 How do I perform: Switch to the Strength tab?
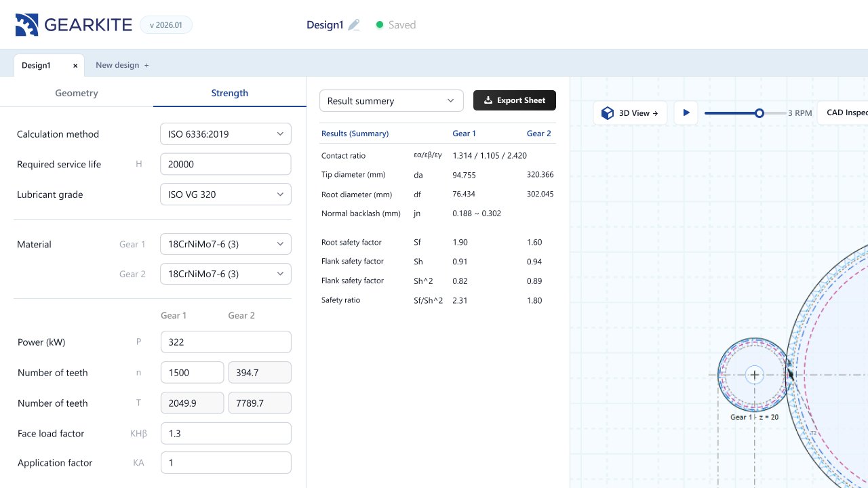230,93
